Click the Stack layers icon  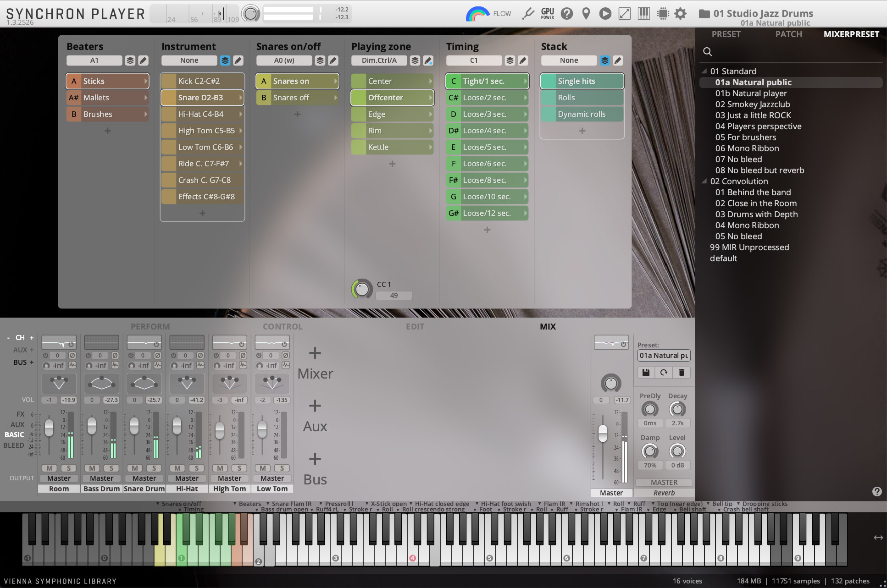point(605,60)
